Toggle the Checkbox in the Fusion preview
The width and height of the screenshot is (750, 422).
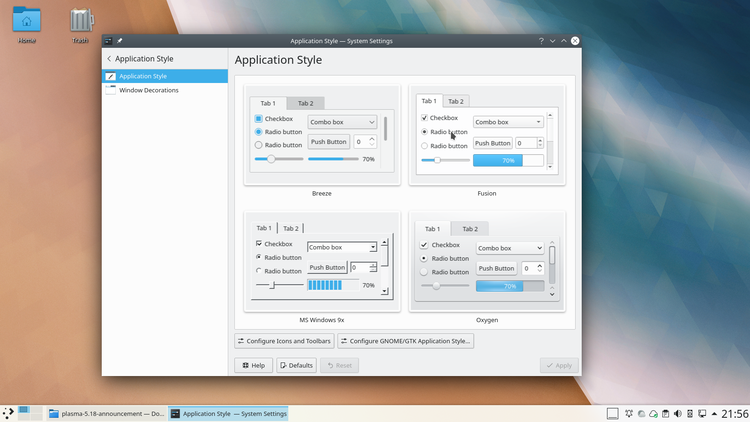(424, 118)
